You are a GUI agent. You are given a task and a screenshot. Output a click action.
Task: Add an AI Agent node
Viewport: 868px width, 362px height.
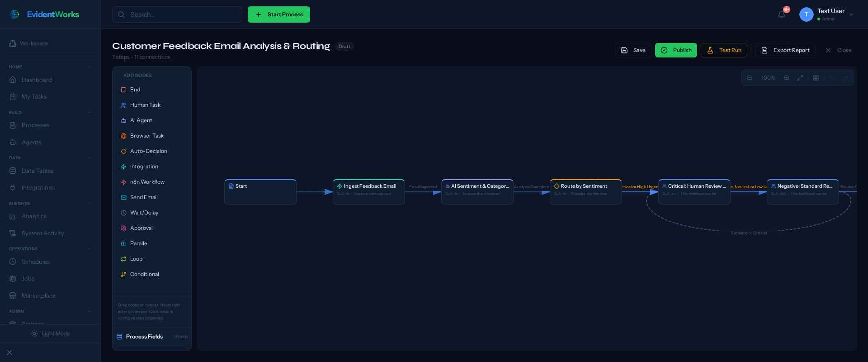152,120
